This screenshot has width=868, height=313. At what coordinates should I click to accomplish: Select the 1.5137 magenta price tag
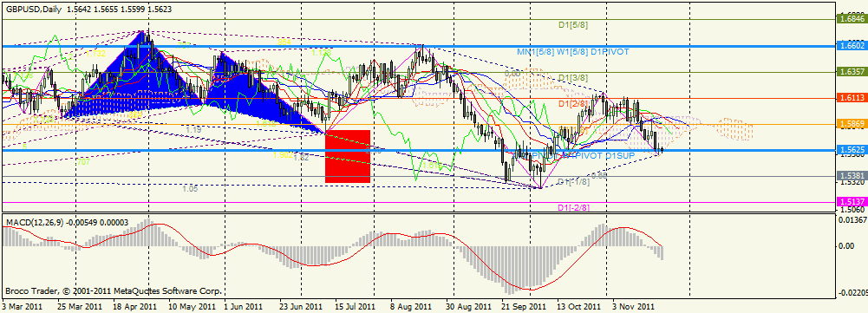coord(852,202)
